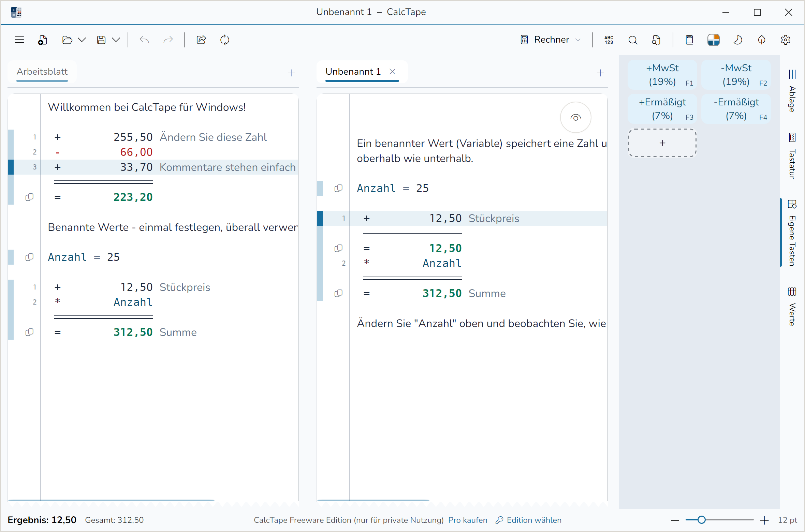Click the tape/notepad icon in toolbar

(x=689, y=40)
